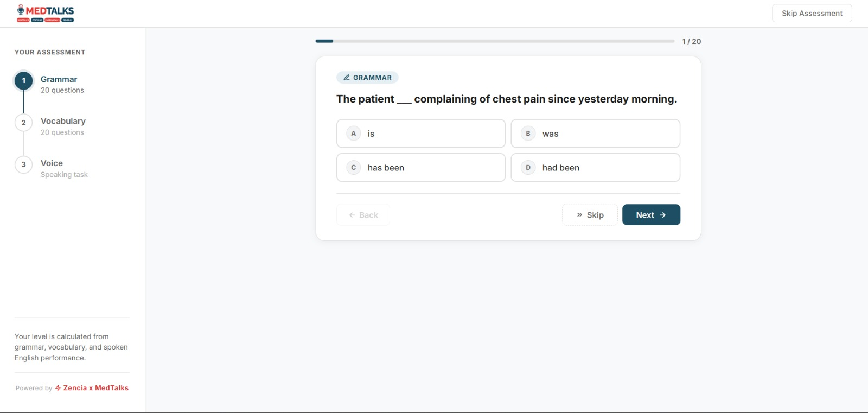Select answer option "is"

click(421, 134)
